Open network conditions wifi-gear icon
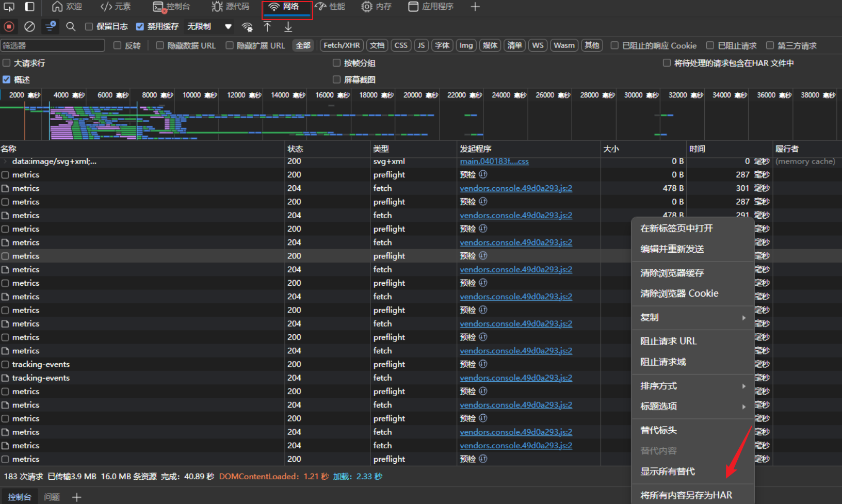This screenshot has width=842, height=504. (248, 27)
